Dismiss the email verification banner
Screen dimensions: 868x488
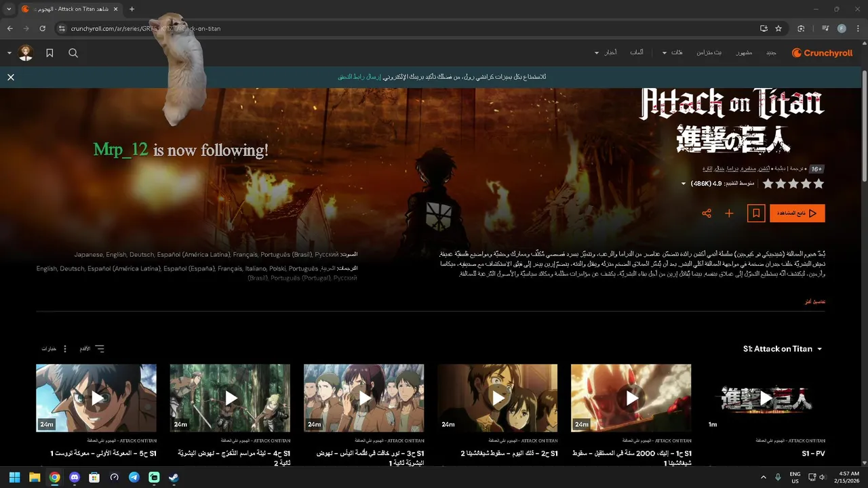11,77
